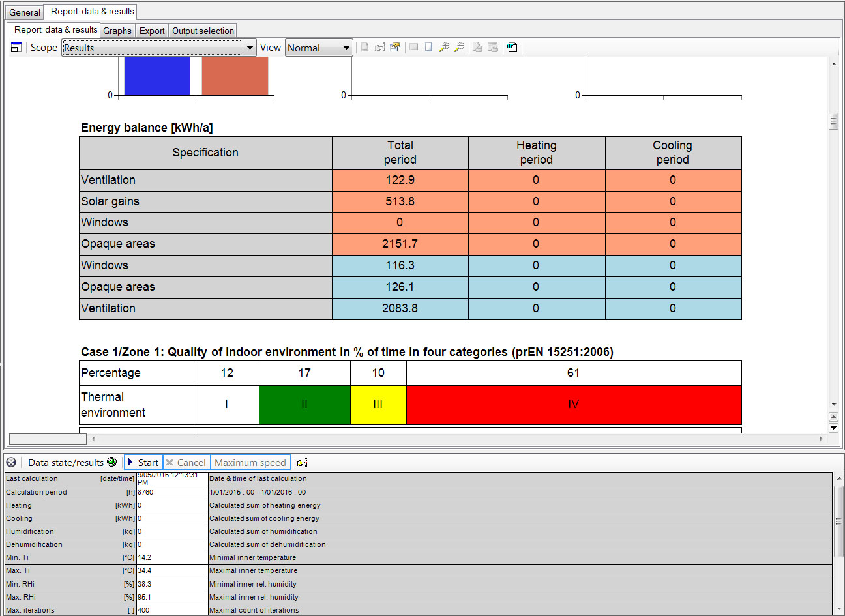Image resolution: width=845 pixels, height=616 pixels.
Task: Click the rightmost teal report toolbar icon
Action: (x=512, y=48)
